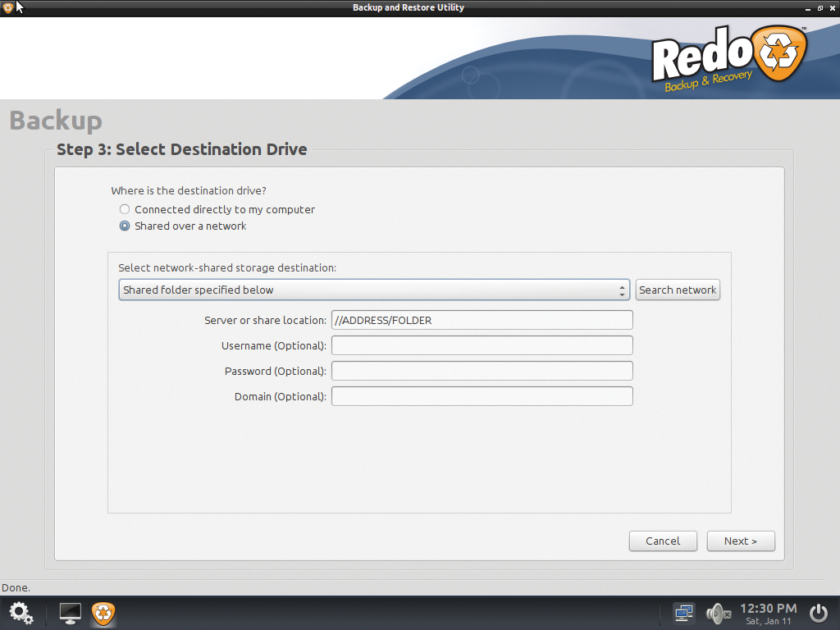Click the Domain optional input field
The height and width of the screenshot is (630, 840).
click(x=482, y=395)
